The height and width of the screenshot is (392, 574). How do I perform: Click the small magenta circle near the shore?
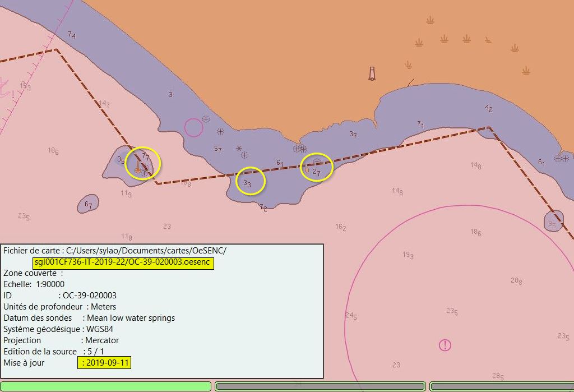pyautogui.click(x=193, y=127)
